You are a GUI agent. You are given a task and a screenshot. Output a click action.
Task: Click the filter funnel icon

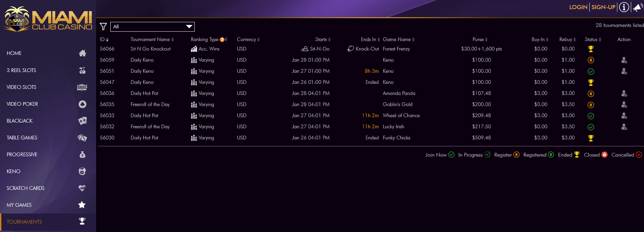[x=103, y=27]
